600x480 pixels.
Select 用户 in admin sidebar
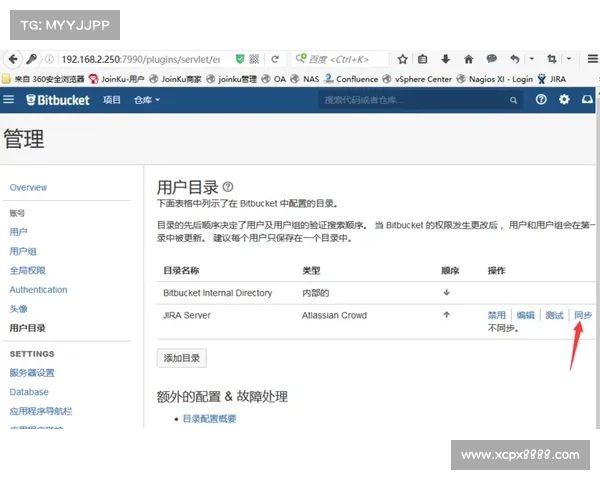pyautogui.click(x=18, y=232)
